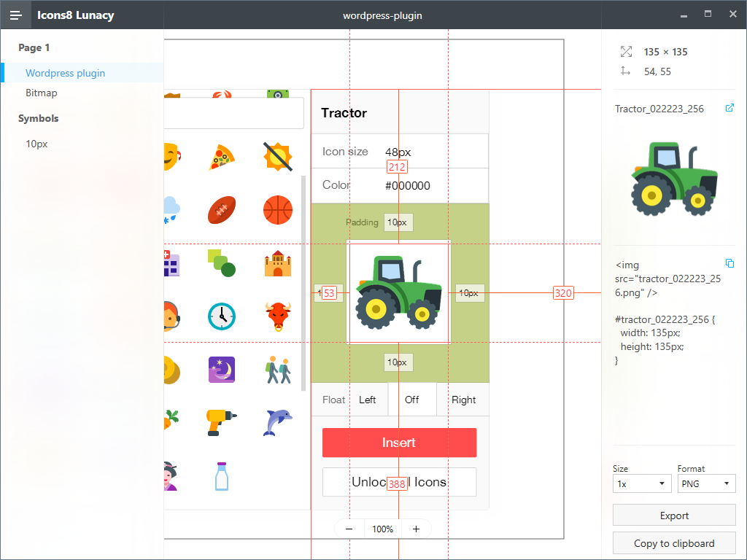Viewport: 747px width, 560px height.
Task: Click the Export button
Action: tap(674, 516)
